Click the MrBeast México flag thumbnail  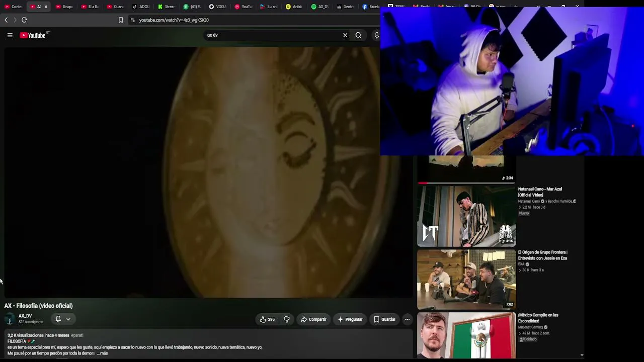[466, 335]
